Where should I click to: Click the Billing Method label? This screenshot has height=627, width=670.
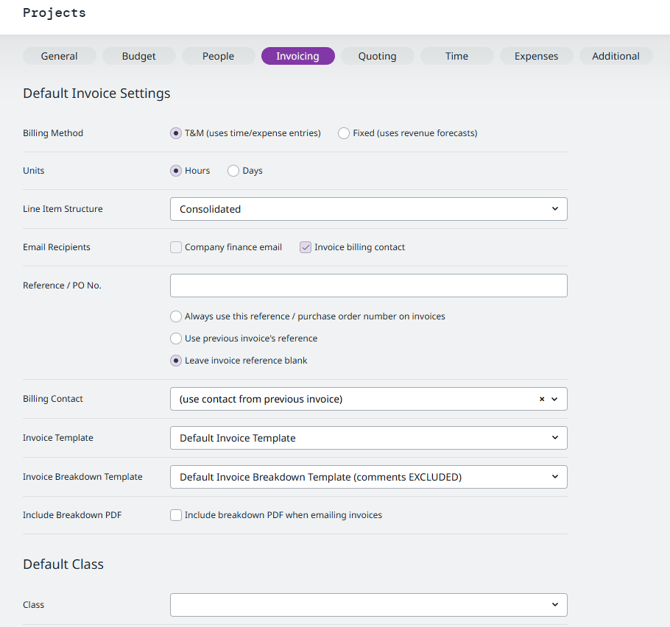point(53,133)
